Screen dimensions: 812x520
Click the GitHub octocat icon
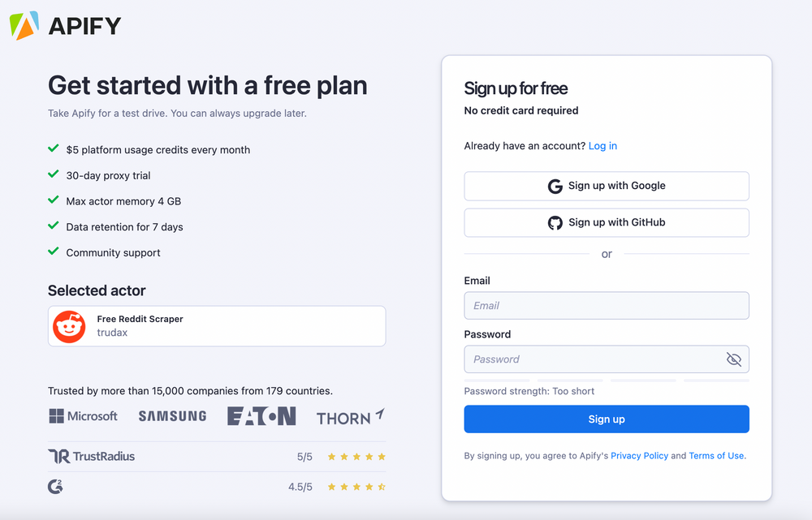tap(555, 222)
